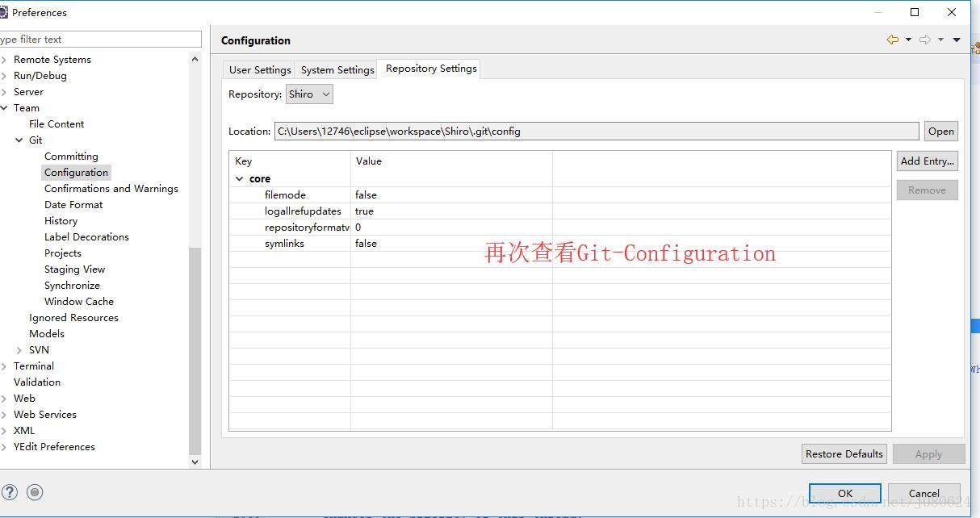
Task: Open the preferences view menu triangle
Action: (957, 40)
